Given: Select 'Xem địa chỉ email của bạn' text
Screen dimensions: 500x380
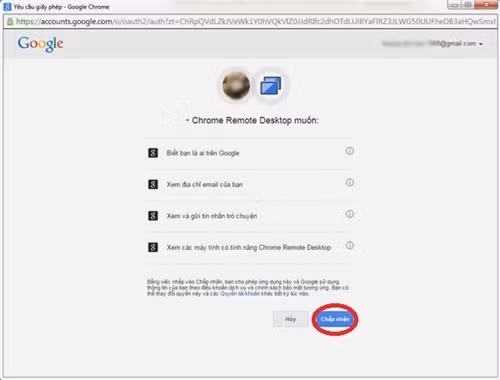Looking at the screenshot, I should click(x=205, y=184).
